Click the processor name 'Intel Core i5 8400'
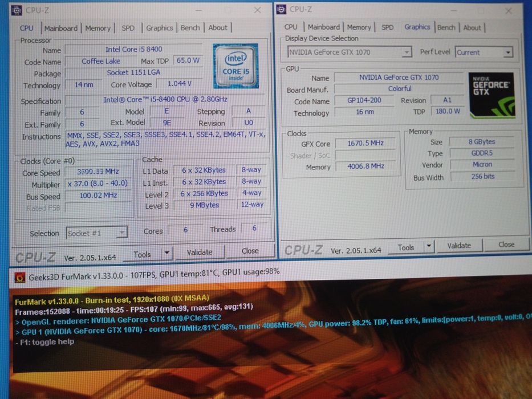The width and height of the screenshot is (532, 399). pyautogui.click(x=133, y=49)
